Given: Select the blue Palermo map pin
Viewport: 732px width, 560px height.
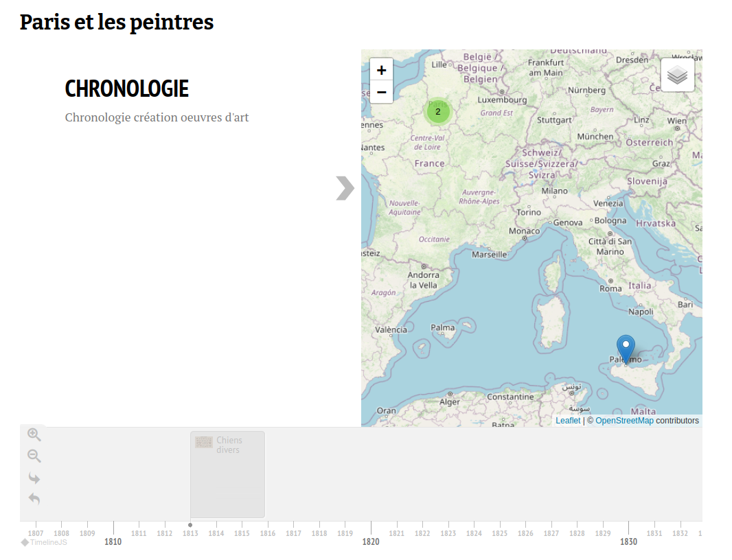Looking at the screenshot, I should 626,349.
